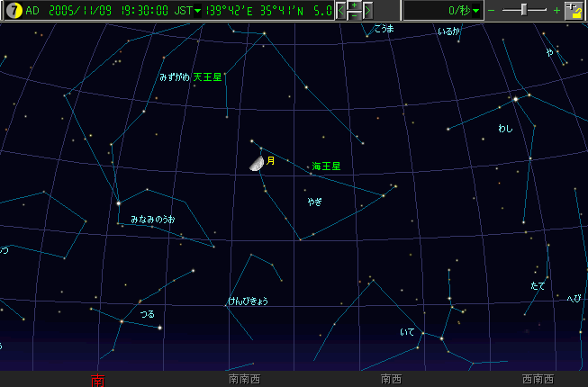Screen dimensions: 588x387
Task: Click the step-back left arrow button
Action: click(x=341, y=11)
